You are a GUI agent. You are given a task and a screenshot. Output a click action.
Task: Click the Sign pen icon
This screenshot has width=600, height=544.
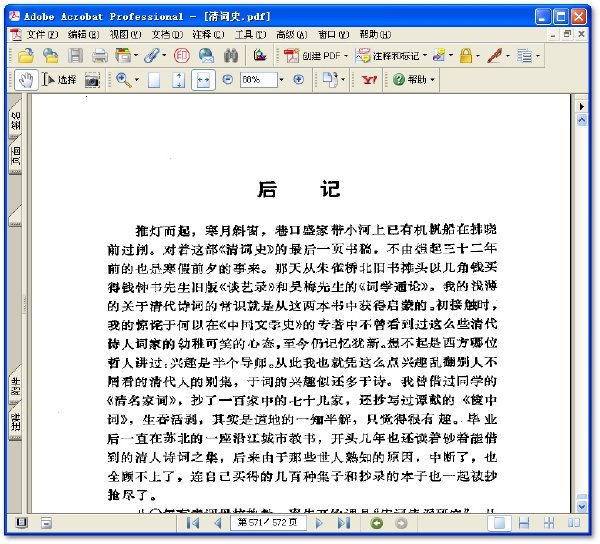[495, 56]
